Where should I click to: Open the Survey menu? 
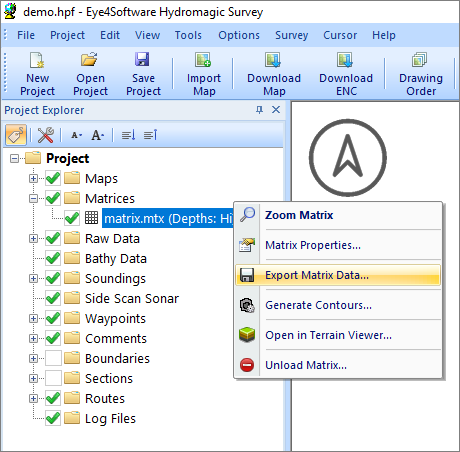[292, 35]
